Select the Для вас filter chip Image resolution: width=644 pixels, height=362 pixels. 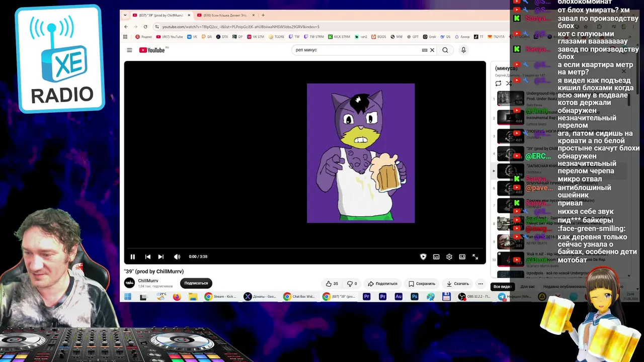[x=528, y=287]
